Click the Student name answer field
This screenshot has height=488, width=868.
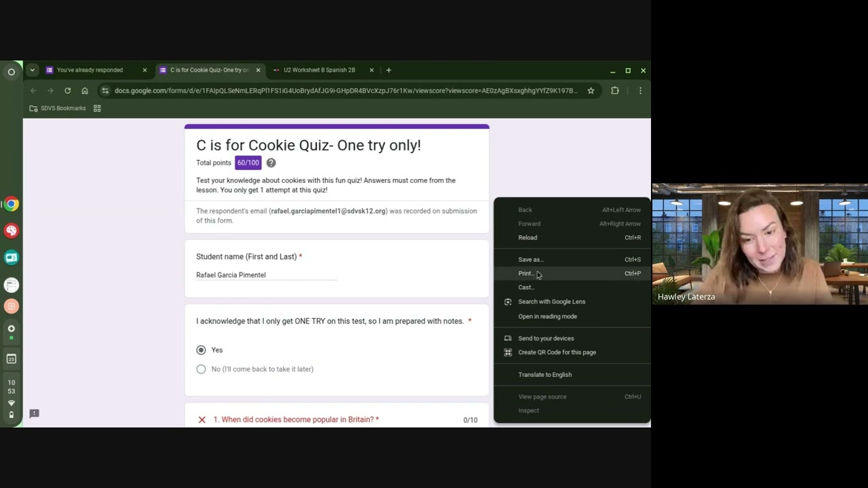click(267, 275)
